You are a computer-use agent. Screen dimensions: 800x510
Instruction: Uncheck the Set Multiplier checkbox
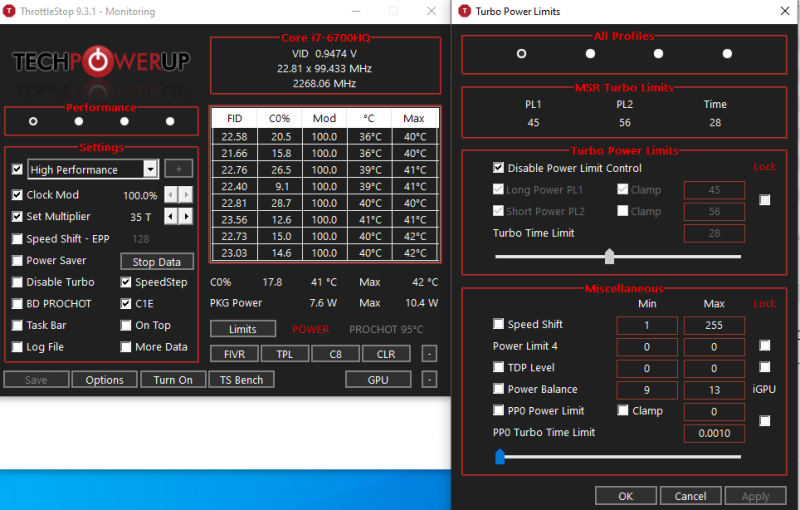17,216
